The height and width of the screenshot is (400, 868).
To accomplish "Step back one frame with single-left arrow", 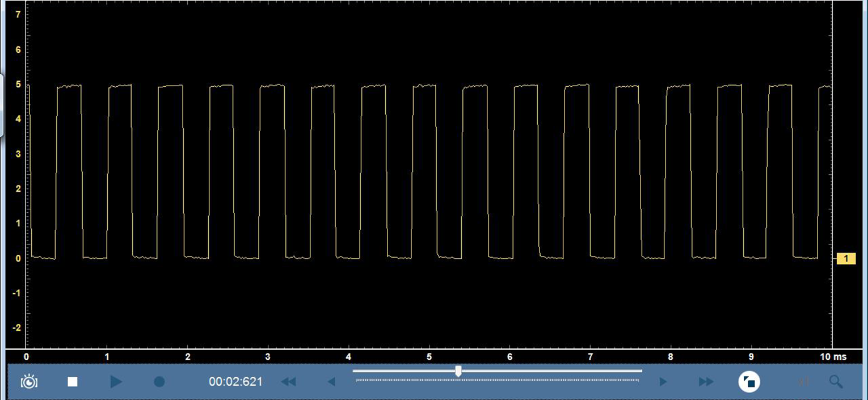I will [x=332, y=382].
